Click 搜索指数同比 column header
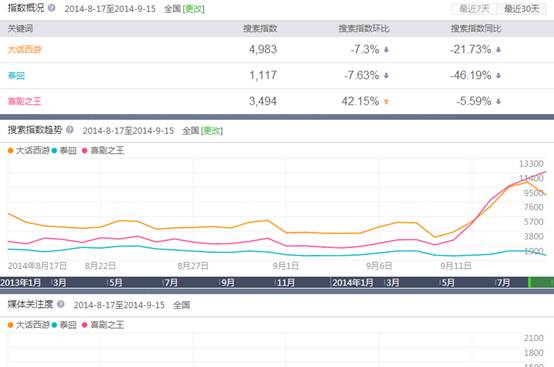 pos(476,29)
